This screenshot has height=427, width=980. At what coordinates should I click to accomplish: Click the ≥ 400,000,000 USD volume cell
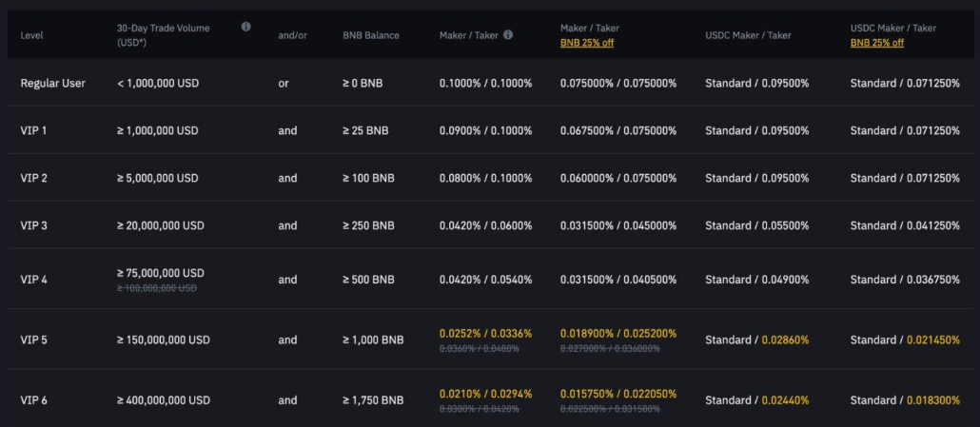pyautogui.click(x=163, y=400)
